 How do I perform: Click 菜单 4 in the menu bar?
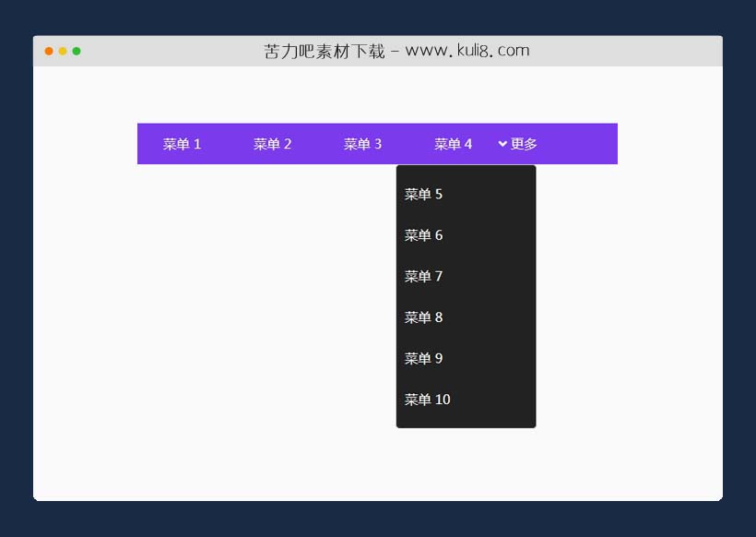click(453, 144)
